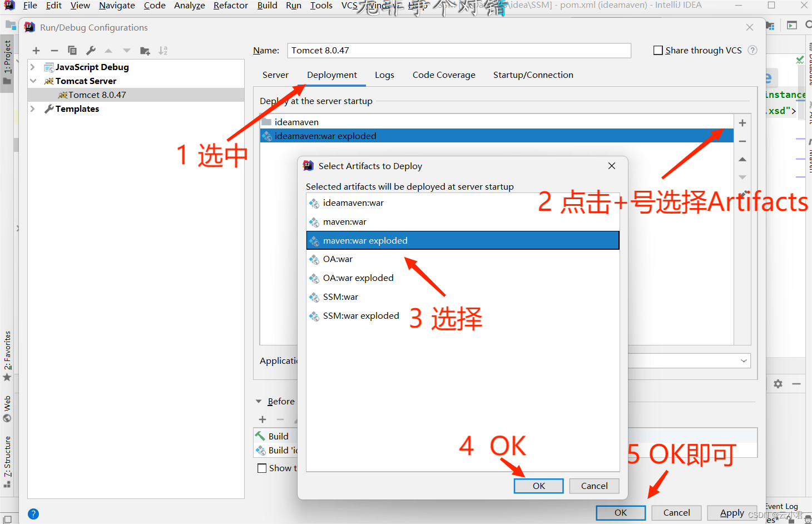Select Tomcet 8.0.47 configuration in tree

pos(136,95)
